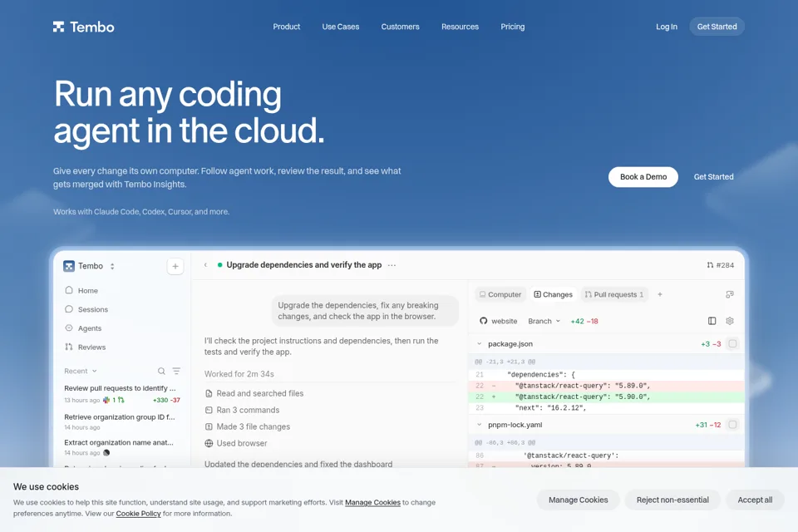798x532 pixels.
Task: Switch to the Changes tab
Action: (554, 294)
